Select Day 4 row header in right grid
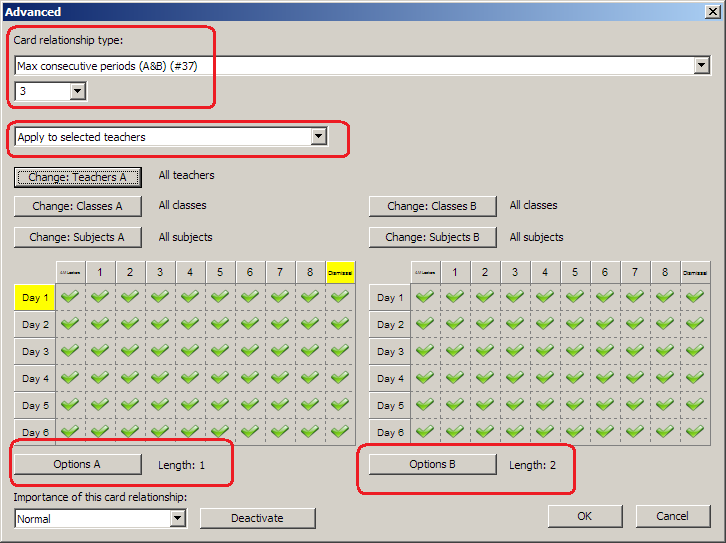Viewport: 726px width, 543px height. click(x=389, y=378)
